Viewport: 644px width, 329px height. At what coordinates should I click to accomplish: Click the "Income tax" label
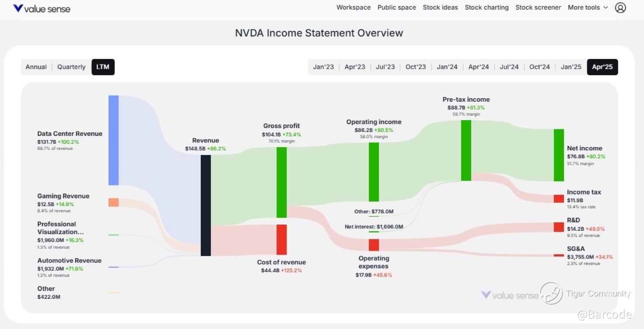(584, 192)
